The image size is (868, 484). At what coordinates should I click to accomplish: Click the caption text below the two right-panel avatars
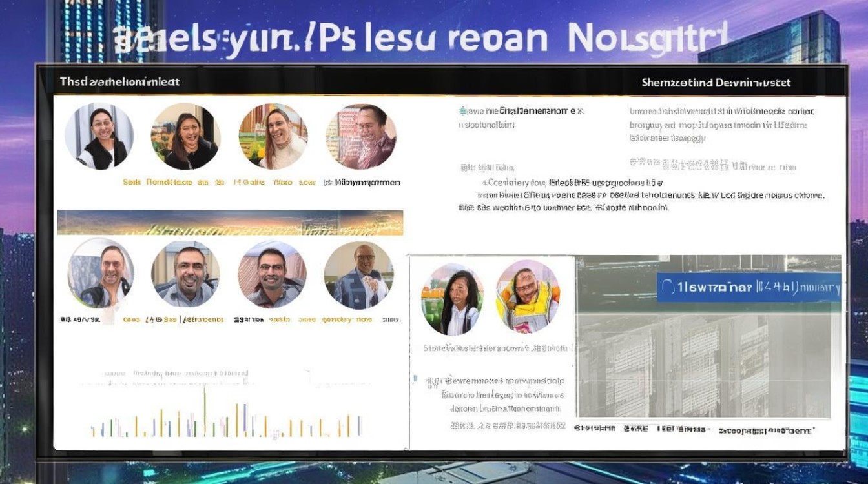pyautogui.click(x=497, y=348)
